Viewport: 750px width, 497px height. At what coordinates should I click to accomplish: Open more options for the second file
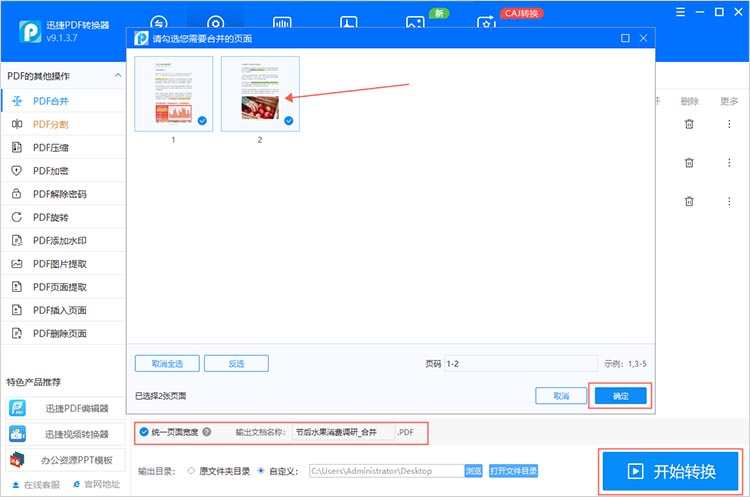point(727,162)
